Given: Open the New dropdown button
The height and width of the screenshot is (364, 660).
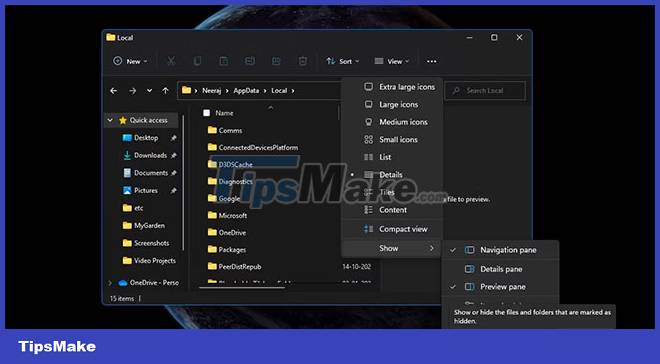Looking at the screenshot, I should [130, 61].
